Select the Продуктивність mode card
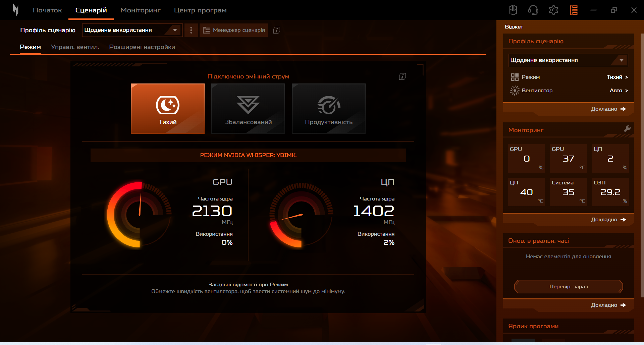 coord(329,109)
